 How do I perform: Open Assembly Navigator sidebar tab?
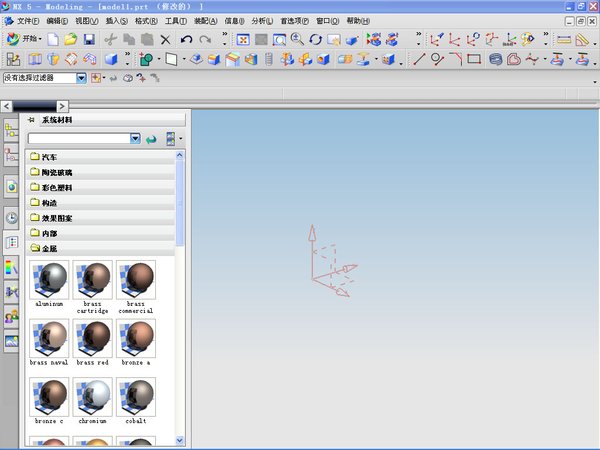click(x=11, y=130)
